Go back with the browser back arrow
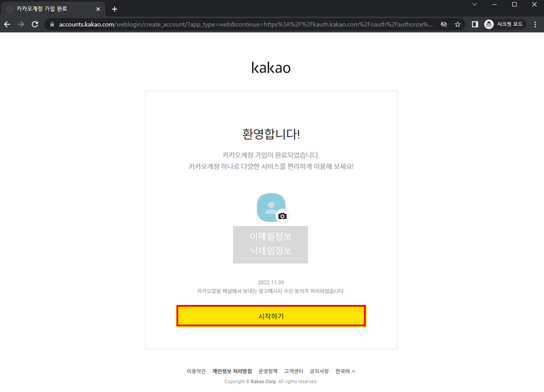This screenshot has width=544, height=392. click(7, 24)
